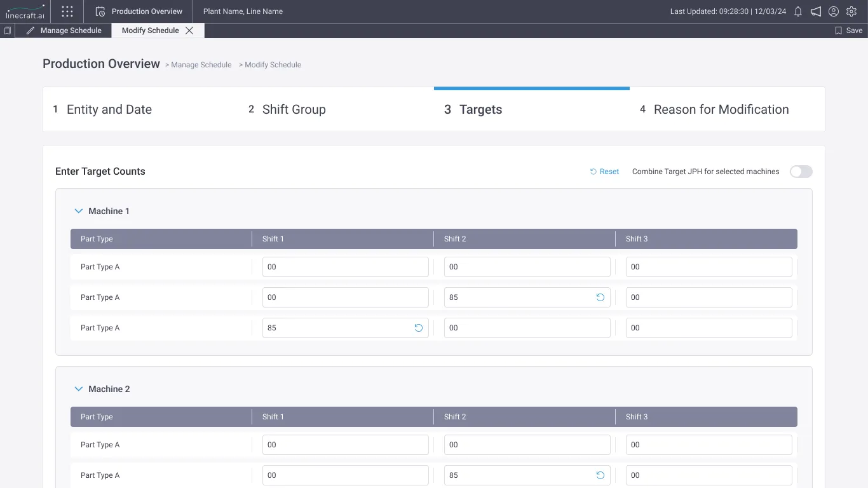Screen dimensions: 868x488
Task: Collapse the Machine 2 section
Action: 79,389
